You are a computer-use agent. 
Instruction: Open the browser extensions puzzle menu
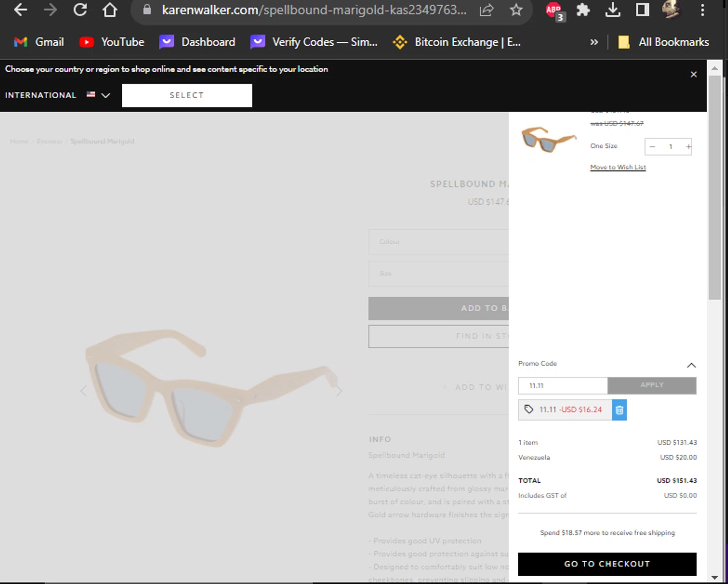point(583,10)
